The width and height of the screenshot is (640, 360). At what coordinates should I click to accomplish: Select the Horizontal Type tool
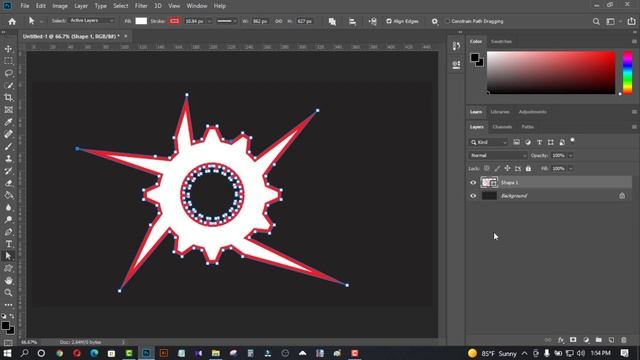(8, 244)
